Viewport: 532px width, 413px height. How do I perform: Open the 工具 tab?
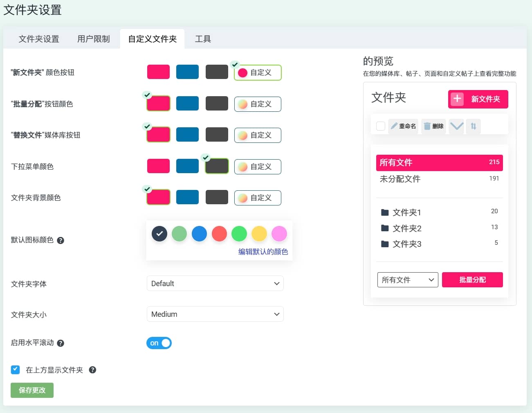tap(203, 39)
